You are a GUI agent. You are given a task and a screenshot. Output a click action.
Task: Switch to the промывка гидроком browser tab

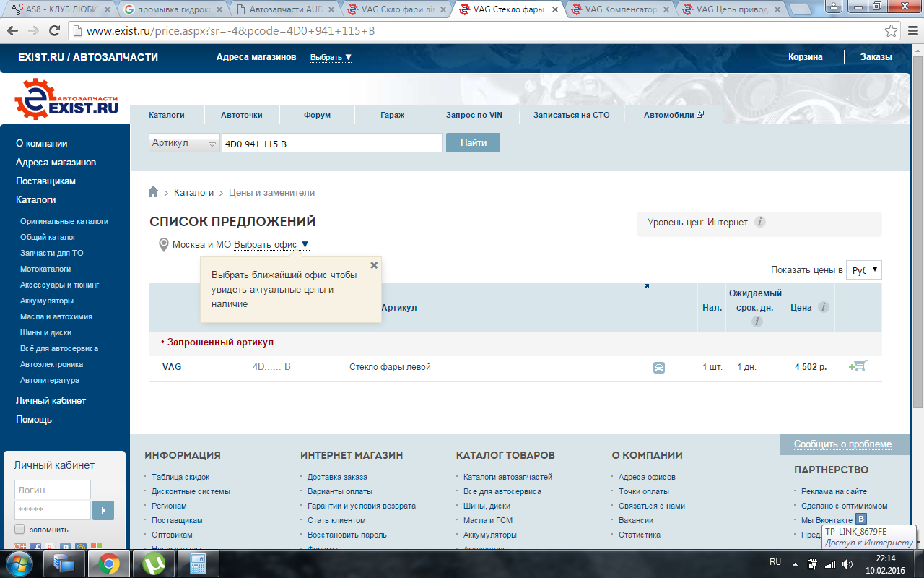175,10
